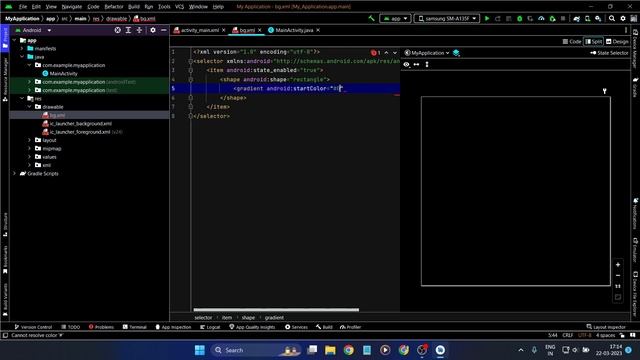Close the bg.xml editor tab
The height and width of the screenshot is (360, 640).
260,30
